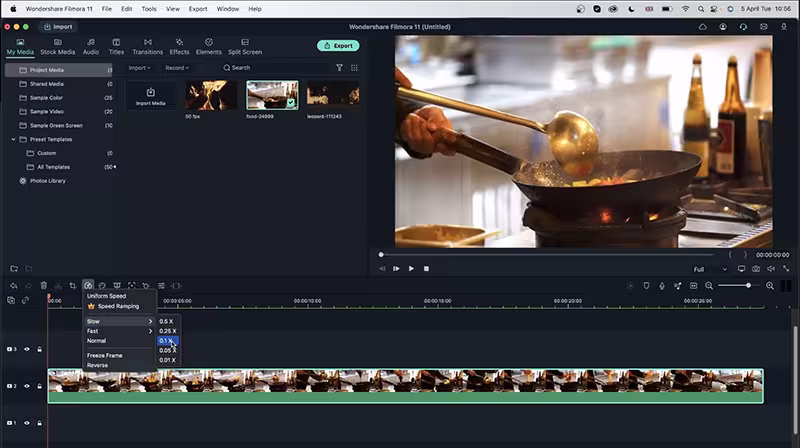Click the Import button in title bar
800x448 pixels.
tap(58, 27)
